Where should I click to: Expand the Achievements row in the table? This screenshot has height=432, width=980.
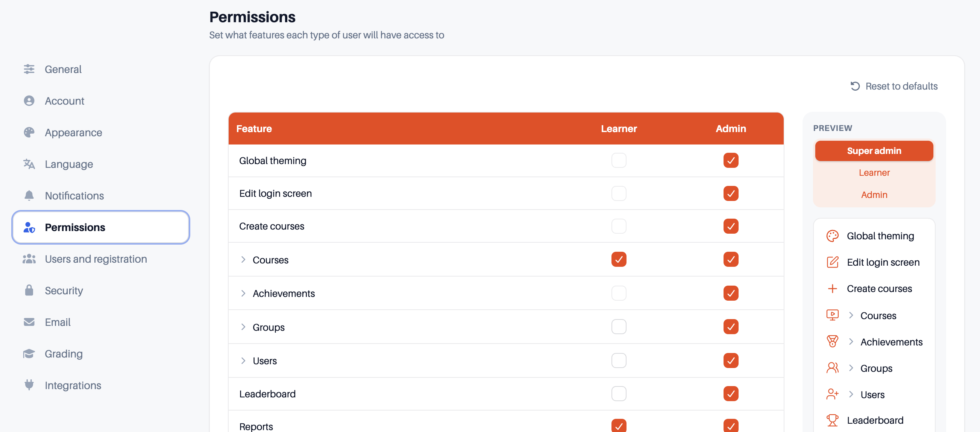(243, 293)
